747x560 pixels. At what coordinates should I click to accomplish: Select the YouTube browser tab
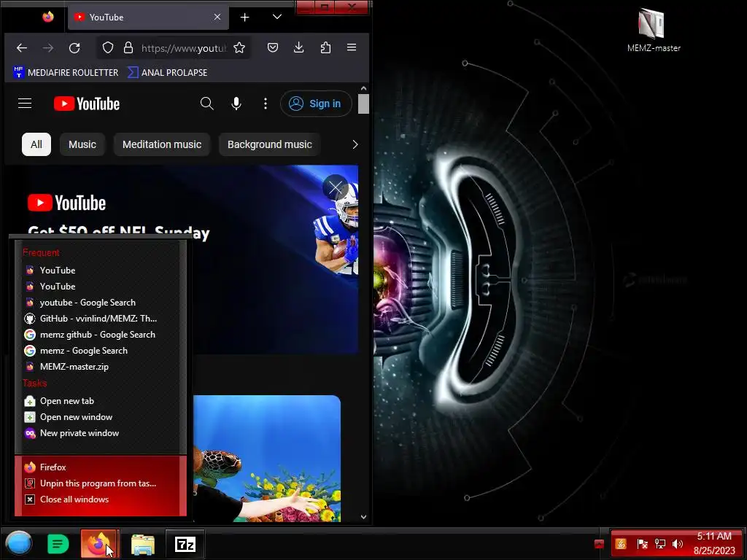(148, 17)
